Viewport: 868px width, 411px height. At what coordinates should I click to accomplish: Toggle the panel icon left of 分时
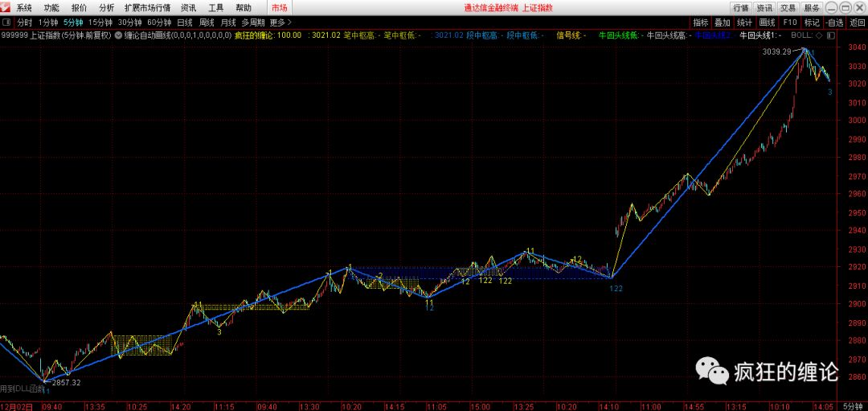[6, 23]
